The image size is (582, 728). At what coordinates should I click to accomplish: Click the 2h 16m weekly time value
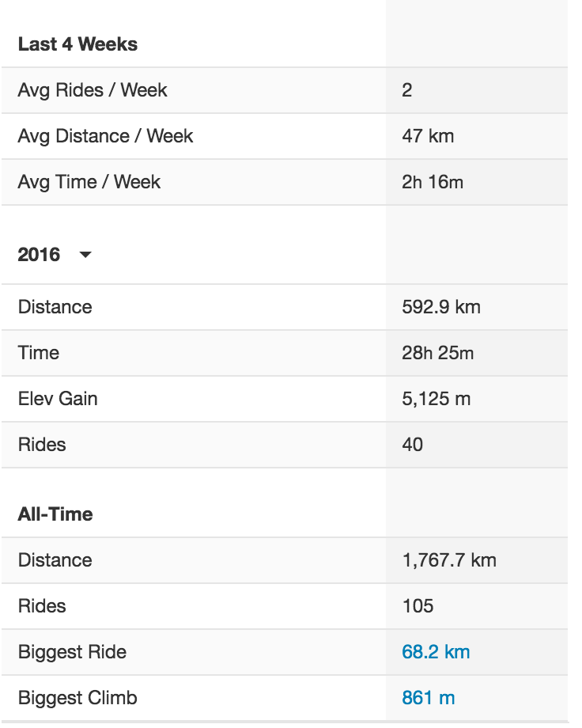(x=433, y=182)
